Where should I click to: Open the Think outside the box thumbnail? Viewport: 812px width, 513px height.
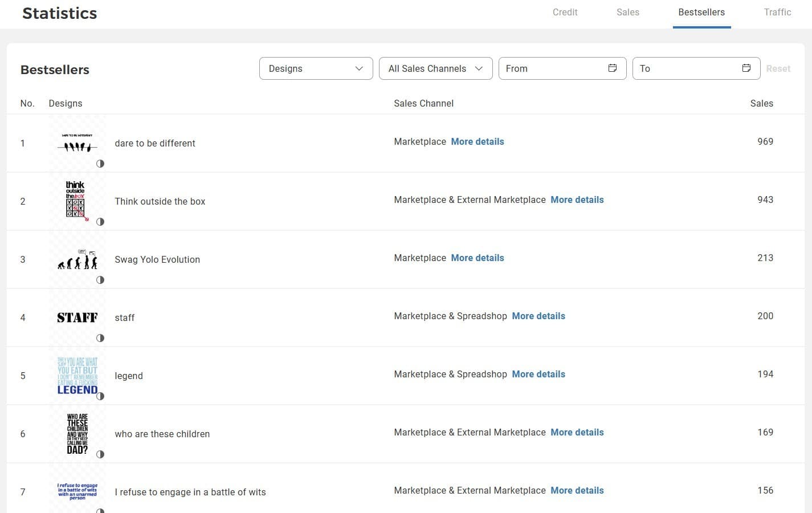(x=77, y=201)
